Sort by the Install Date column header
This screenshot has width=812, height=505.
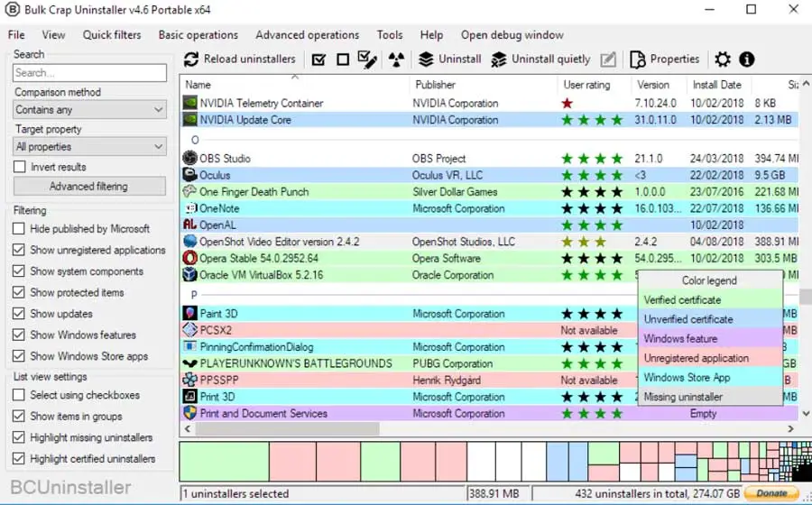click(x=719, y=85)
